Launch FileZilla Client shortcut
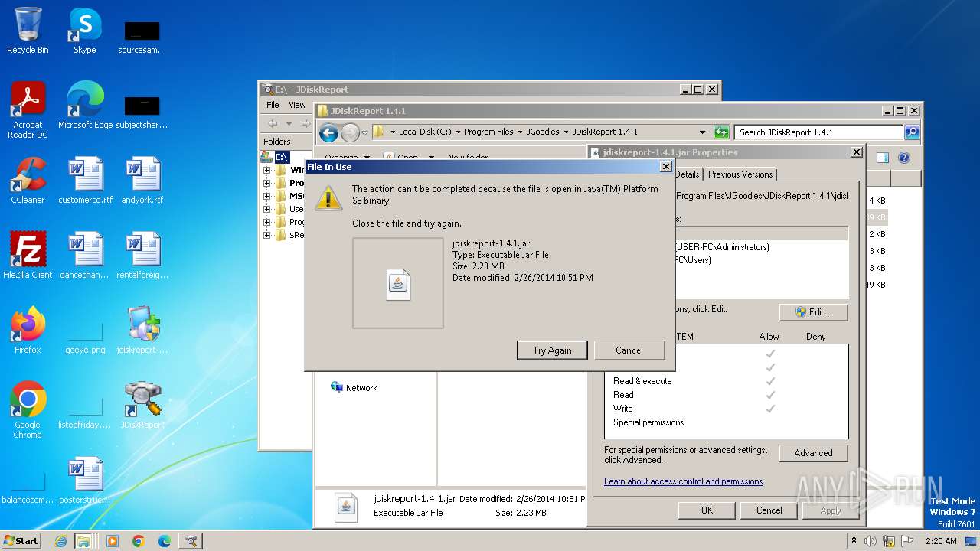The image size is (980, 551). (x=28, y=256)
